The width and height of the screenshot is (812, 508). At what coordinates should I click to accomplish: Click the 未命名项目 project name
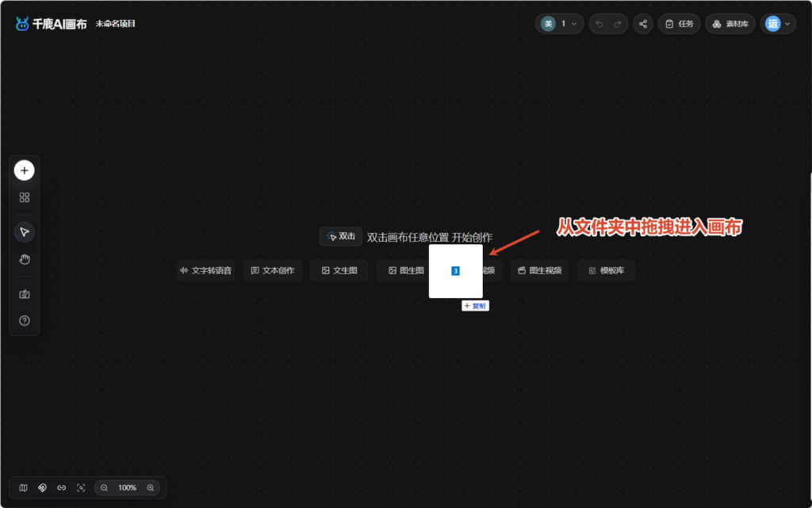[116, 24]
